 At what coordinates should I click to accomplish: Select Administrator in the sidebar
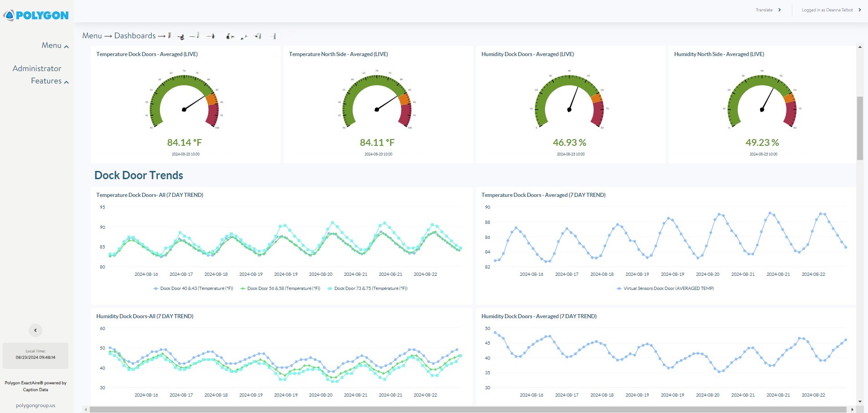click(x=37, y=68)
